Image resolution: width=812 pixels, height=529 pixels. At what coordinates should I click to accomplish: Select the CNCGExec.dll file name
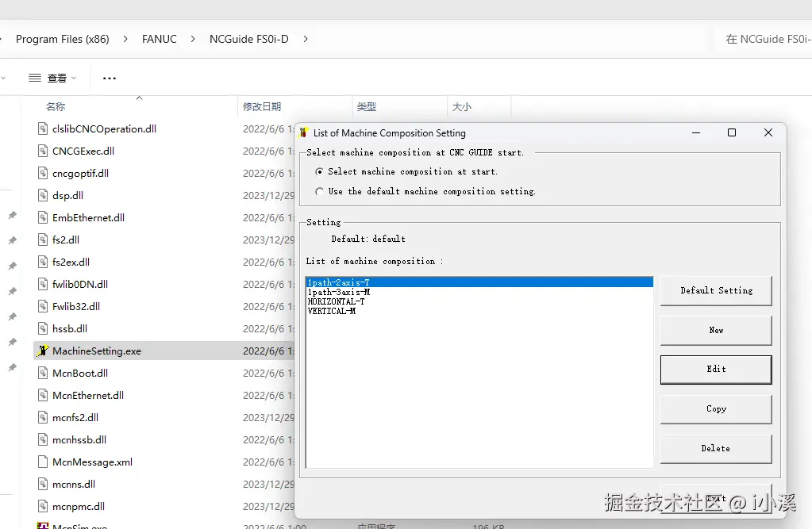[83, 151]
